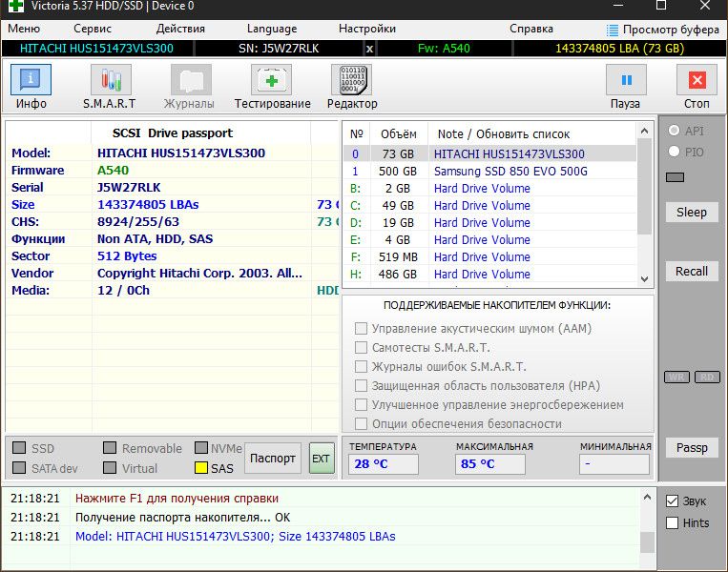Click the log scrollbar up arrow

point(647,498)
